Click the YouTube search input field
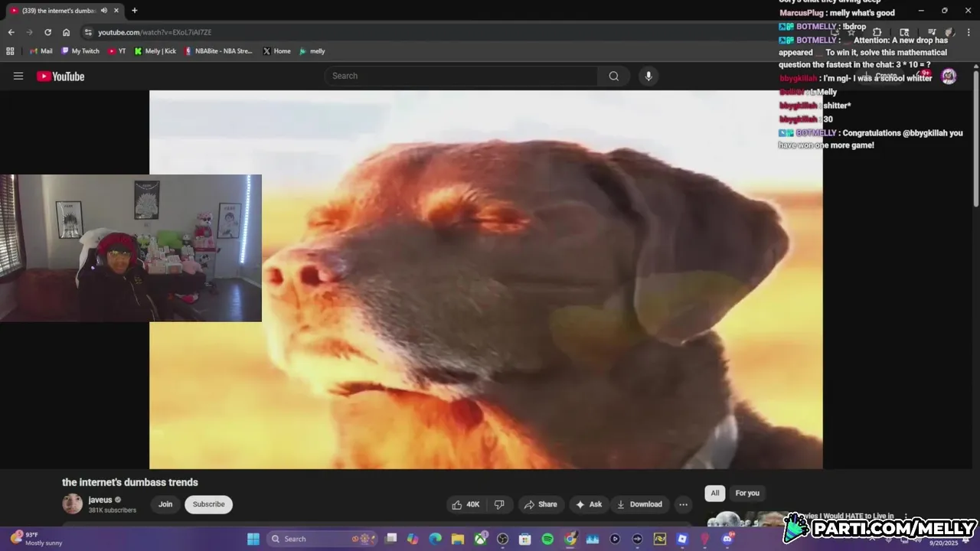Image resolution: width=980 pixels, height=551 pixels. (x=461, y=76)
